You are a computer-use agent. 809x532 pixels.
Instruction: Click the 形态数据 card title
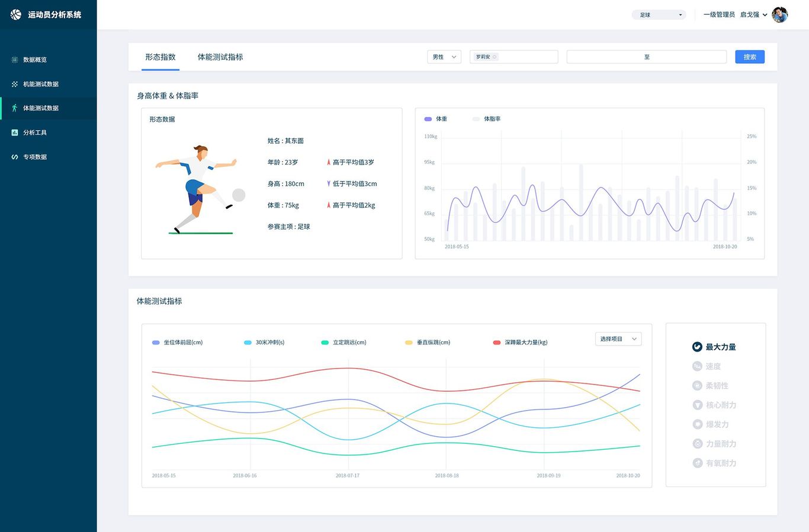[162, 120]
